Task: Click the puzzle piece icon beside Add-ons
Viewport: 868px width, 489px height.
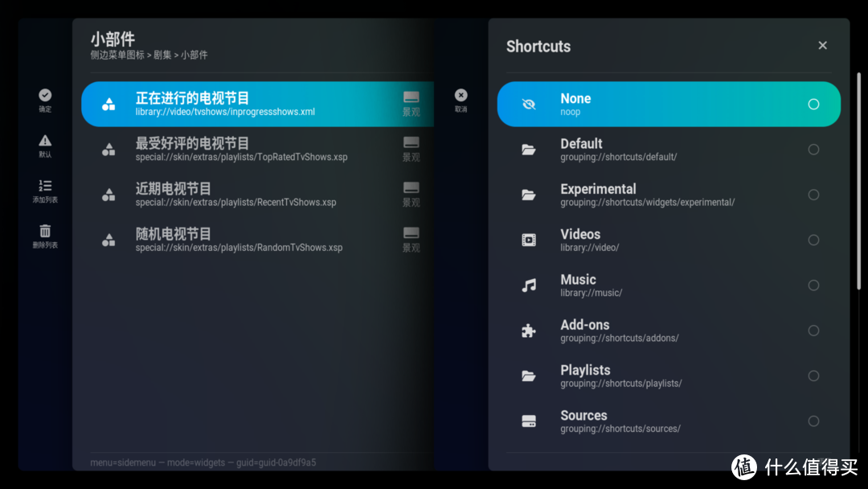Action: coord(529,331)
